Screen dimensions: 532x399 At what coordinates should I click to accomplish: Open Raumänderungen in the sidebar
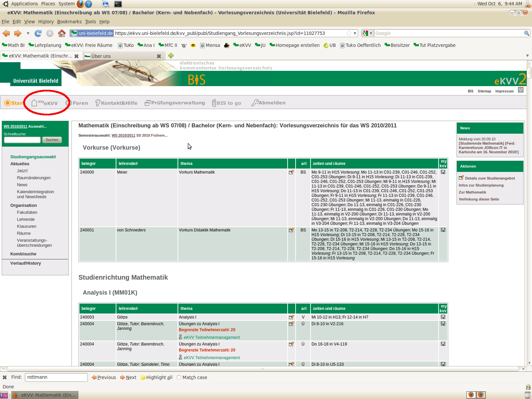point(34,178)
